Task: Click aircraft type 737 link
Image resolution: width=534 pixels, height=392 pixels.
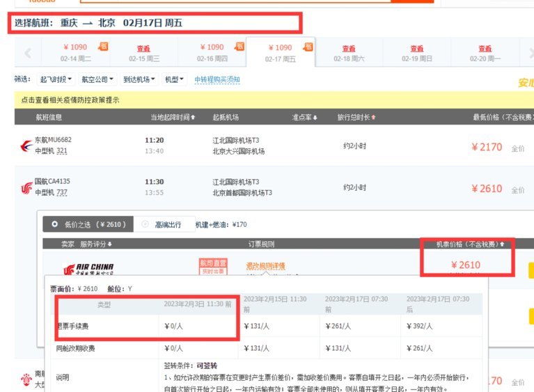Action: [x=62, y=192]
